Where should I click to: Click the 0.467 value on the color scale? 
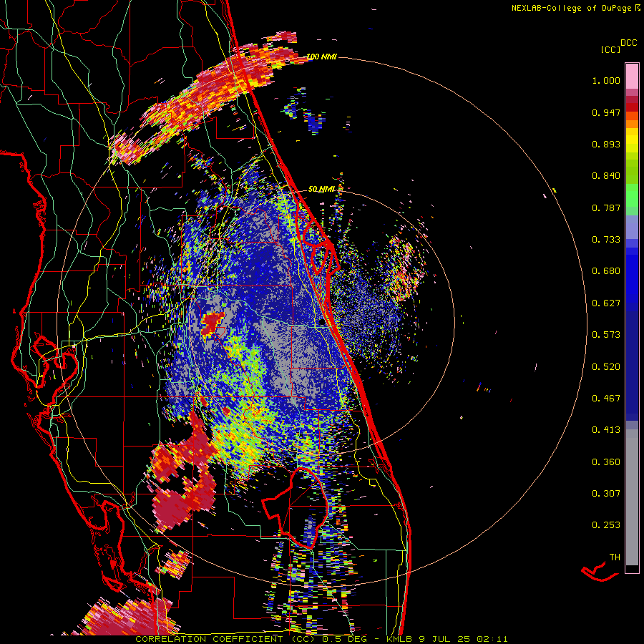(x=606, y=398)
